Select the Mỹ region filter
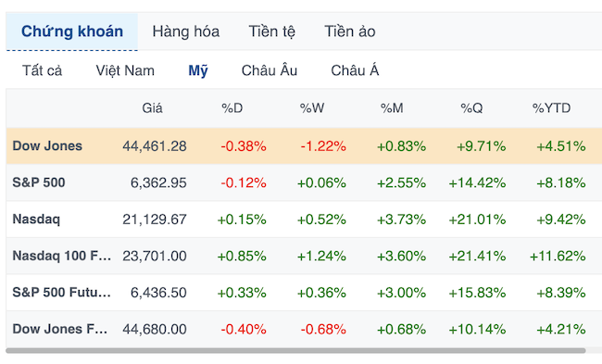Screen dimensions: 602x364 (x=198, y=70)
